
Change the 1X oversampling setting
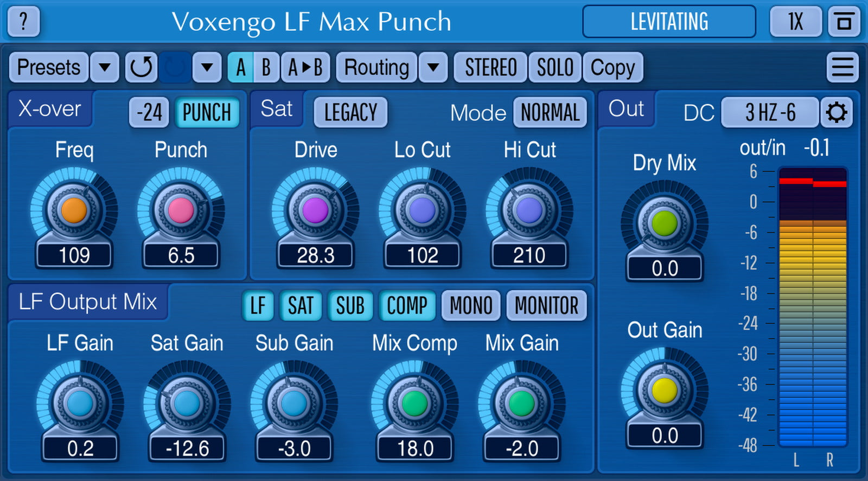pos(796,22)
